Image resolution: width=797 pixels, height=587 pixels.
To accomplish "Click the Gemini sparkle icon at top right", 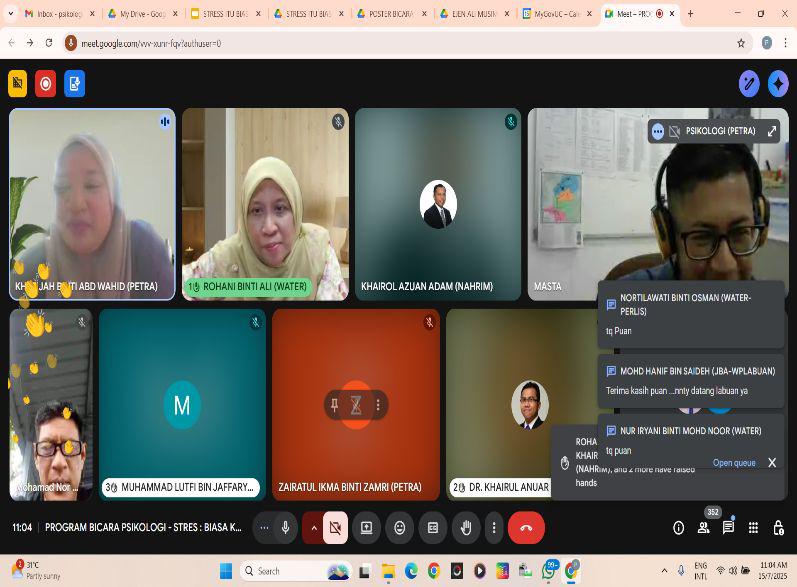I will pos(778,83).
